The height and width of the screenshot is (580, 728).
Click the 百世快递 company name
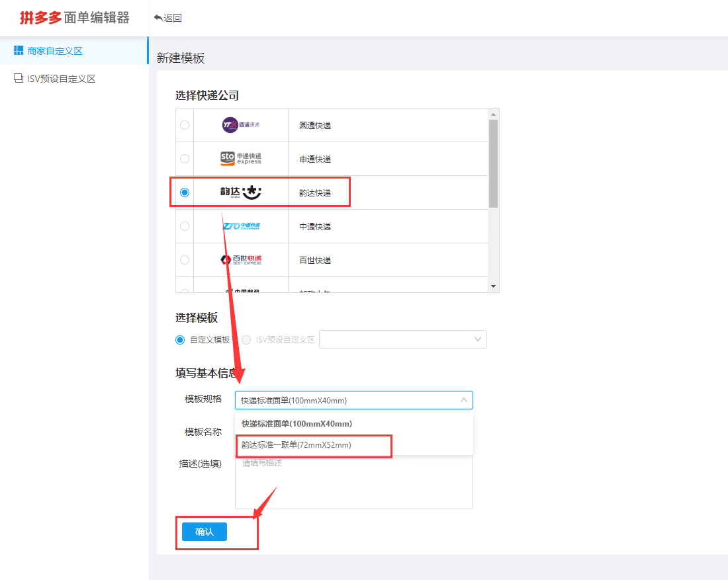tap(315, 261)
